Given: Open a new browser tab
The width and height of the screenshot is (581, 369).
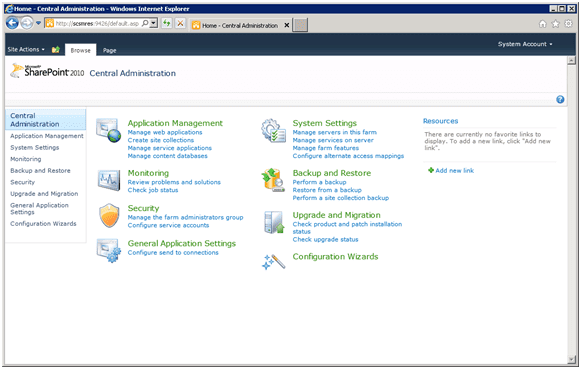Looking at the screenshot, I should pos(300,25).
